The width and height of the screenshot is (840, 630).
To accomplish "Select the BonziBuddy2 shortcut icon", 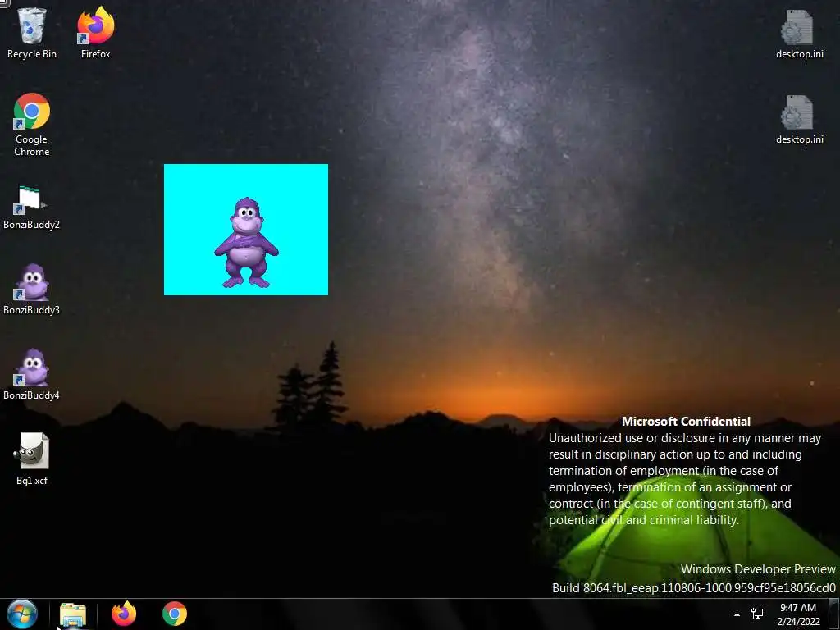I will pyautogui.click(x=32, y=208).
